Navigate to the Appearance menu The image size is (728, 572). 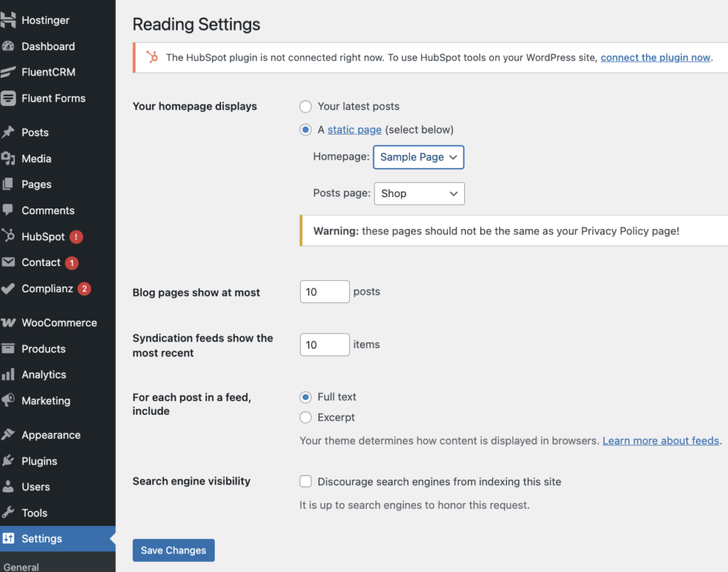click(51, 435)
